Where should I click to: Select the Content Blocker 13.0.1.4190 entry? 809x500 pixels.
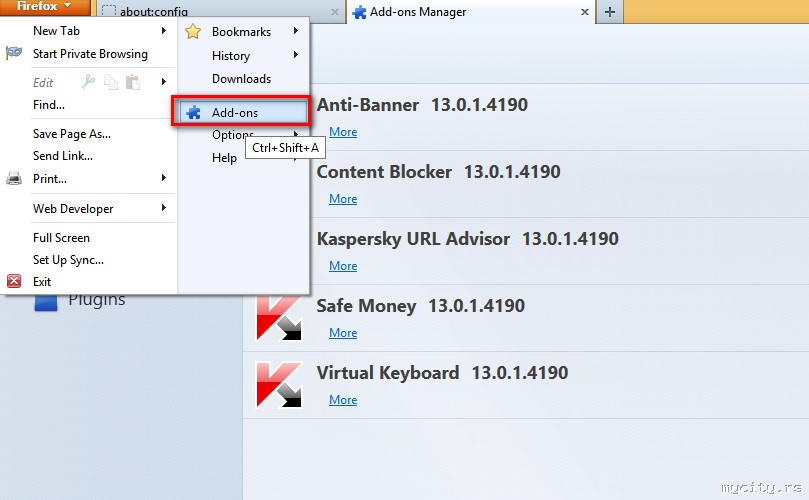[439, 172]
